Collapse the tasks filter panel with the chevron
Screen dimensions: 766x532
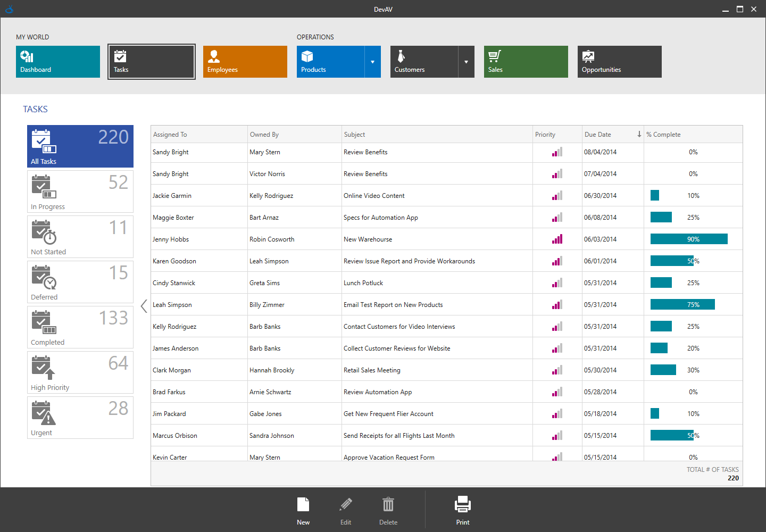click(x=144, y=306)
